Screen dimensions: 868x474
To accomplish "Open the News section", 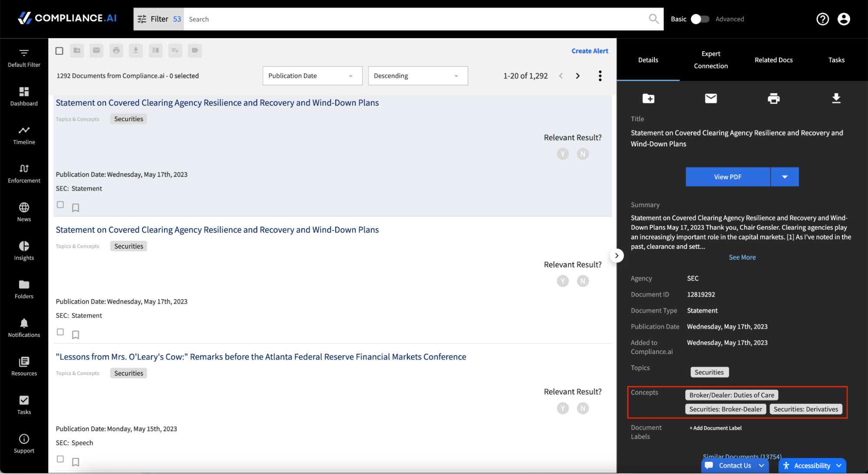I will click(24, 212).
